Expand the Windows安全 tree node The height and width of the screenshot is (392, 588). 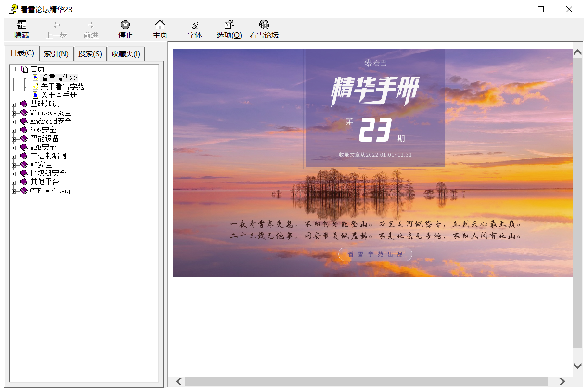click(x=14, y=113)
